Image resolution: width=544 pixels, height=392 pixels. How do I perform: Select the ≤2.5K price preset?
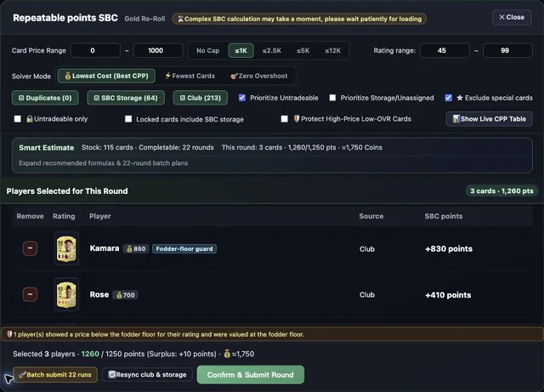click(x=272, y=51)
